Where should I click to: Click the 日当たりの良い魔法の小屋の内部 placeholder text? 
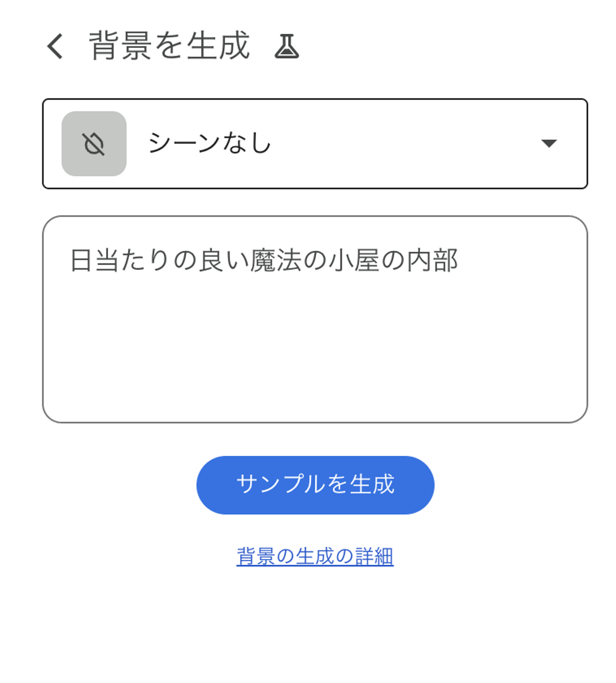coord(264,260)
